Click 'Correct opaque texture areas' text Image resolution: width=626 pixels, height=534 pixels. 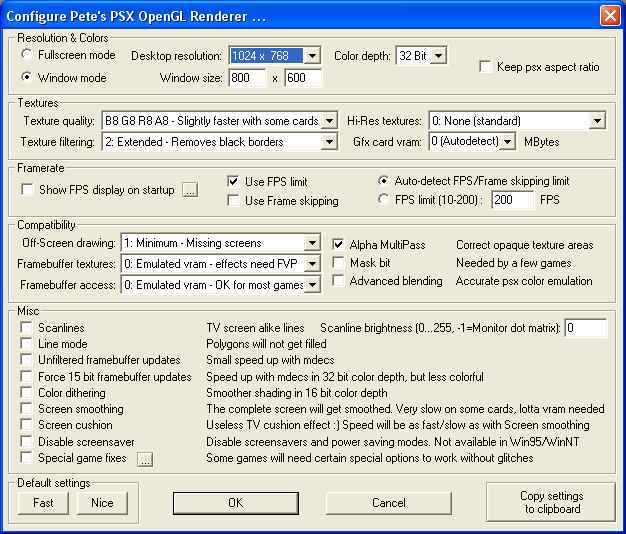[525, 245]
